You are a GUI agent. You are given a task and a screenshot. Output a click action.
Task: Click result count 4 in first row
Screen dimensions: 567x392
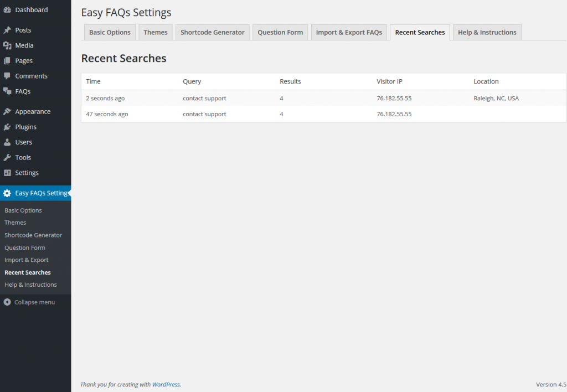(282, 99)
